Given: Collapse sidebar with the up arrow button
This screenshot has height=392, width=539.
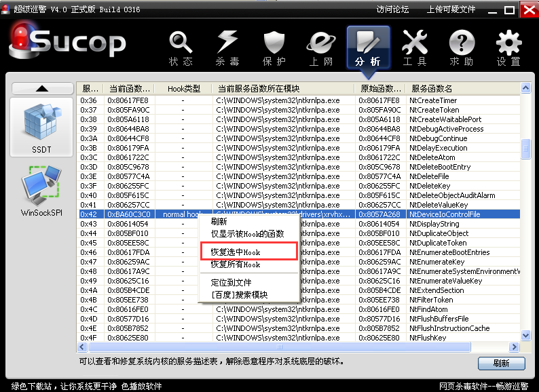Looking at the screenshot, I should pos(41,89).
